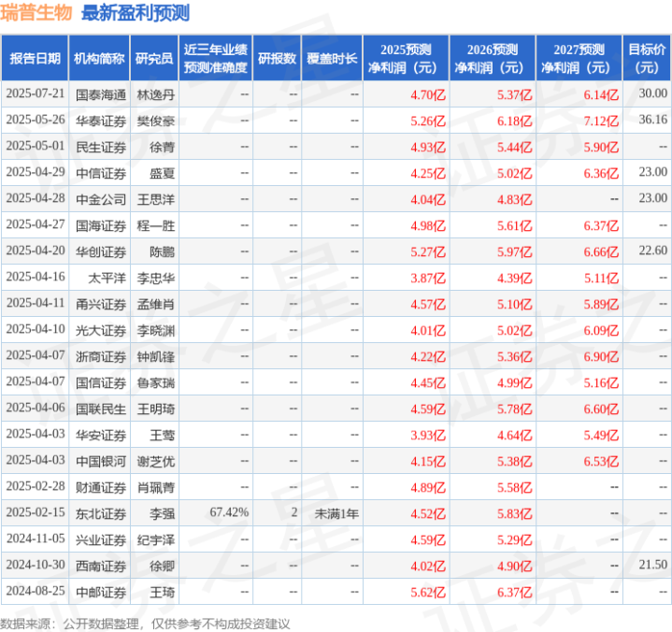The image size is (672, 632).
Task: Click the date 2025-02-28
Action: 36,486
